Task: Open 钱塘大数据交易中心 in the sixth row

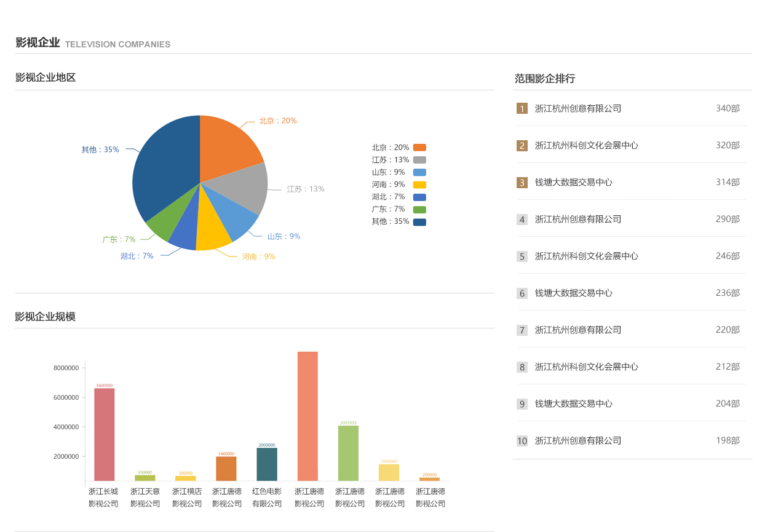Action: pos(574,293)
